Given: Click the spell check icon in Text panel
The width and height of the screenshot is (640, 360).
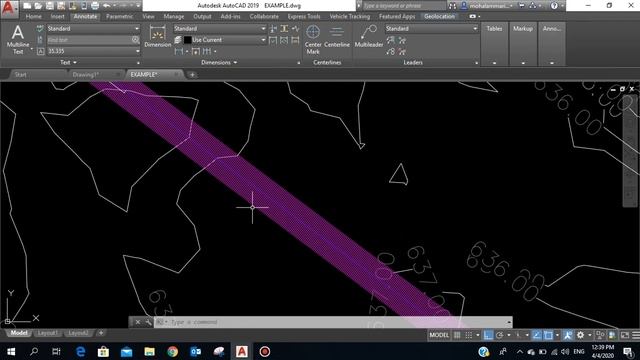Looking at the screenshot, I should [40, 29].
